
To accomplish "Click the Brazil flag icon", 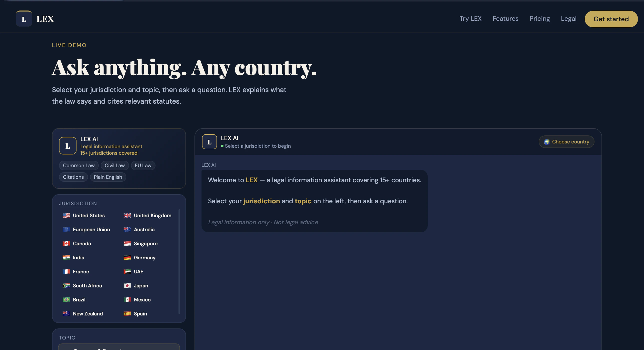I will pos(66,300).
